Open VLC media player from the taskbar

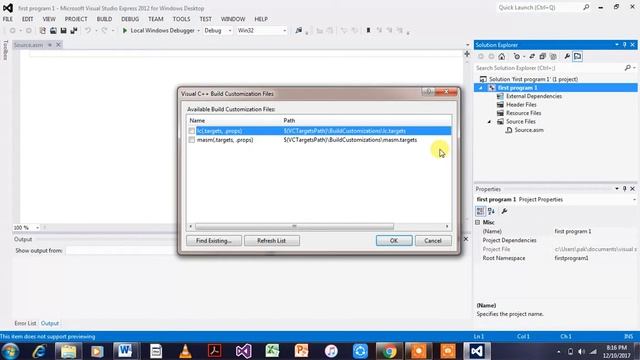point(185,351)
